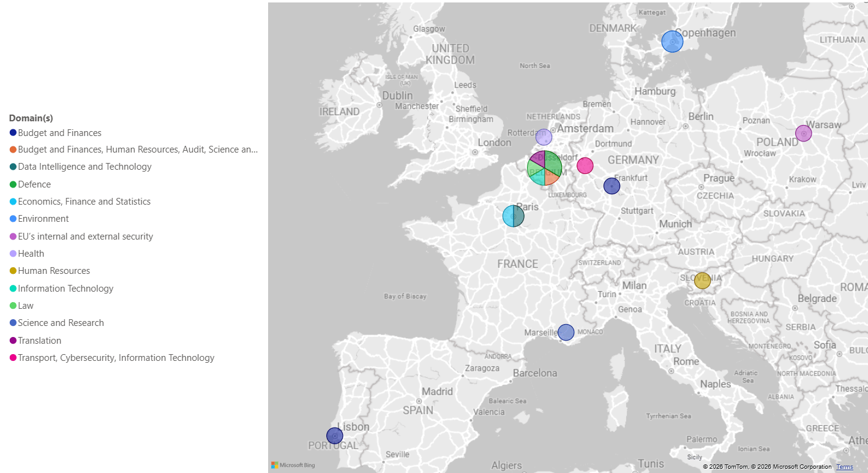Click the blue bubble near Marseille
The image size is (868, 473).
(566, 332)
